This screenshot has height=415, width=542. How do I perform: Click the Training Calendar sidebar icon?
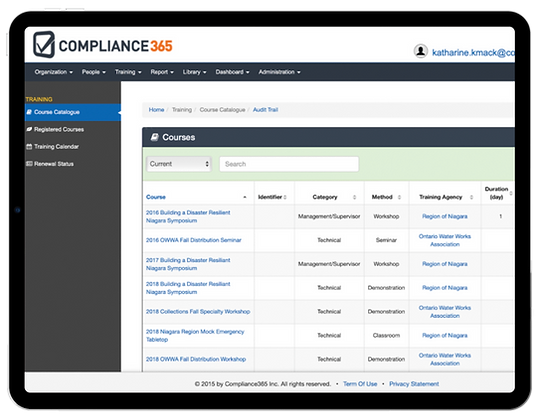point(29,147)
